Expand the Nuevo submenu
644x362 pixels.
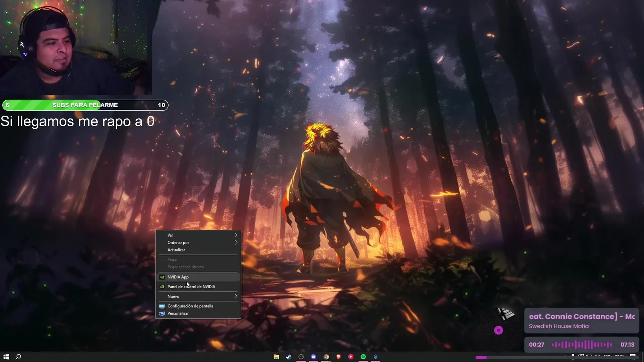tap(198, 296)
